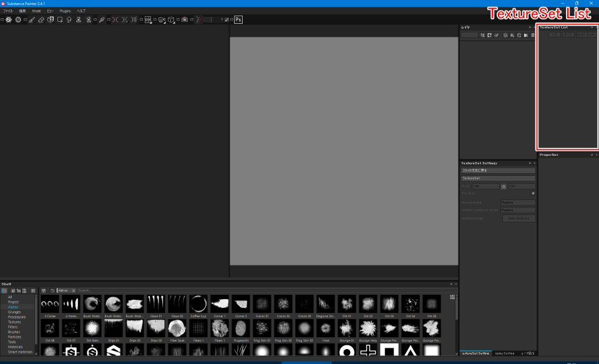Select the Dirt Stain alpha thumbnail
This screenshot has width=599, height=364.
(x=92, y=328)
